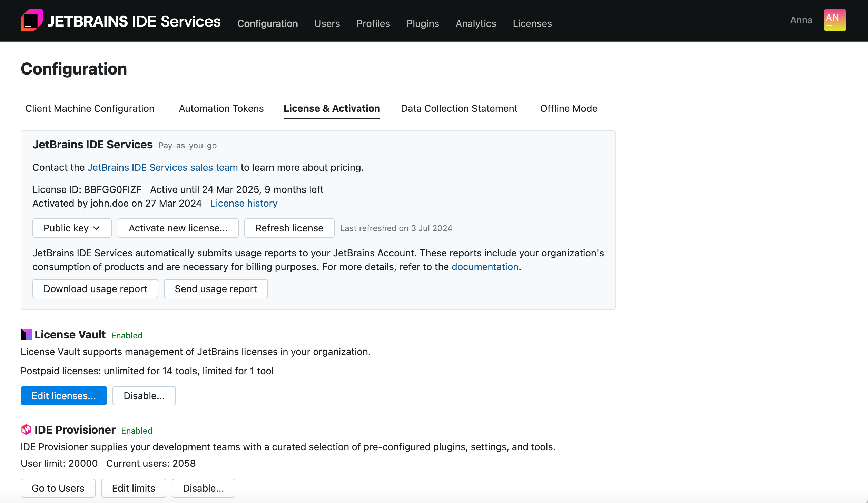This screenshot has width=868, height=503.
Task: Click the IDE Provisioner section heading
Action: [x=75, y=430]
